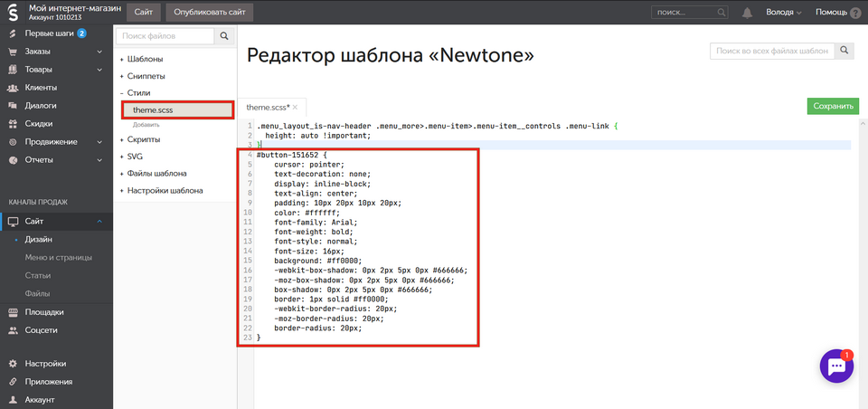Screen dimensions: 868x409
Task: Click the Поиск файлов input field
Action: click(x=165, y=36)
